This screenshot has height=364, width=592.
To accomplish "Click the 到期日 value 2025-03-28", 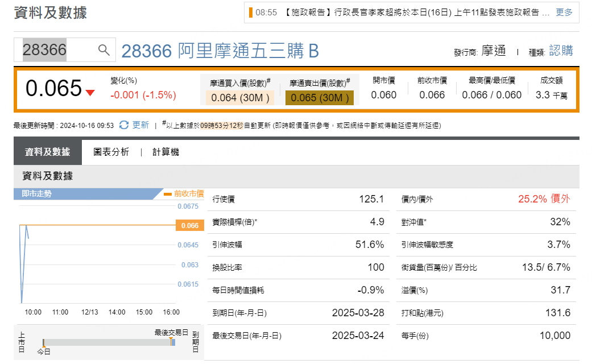I will [358, 313].
